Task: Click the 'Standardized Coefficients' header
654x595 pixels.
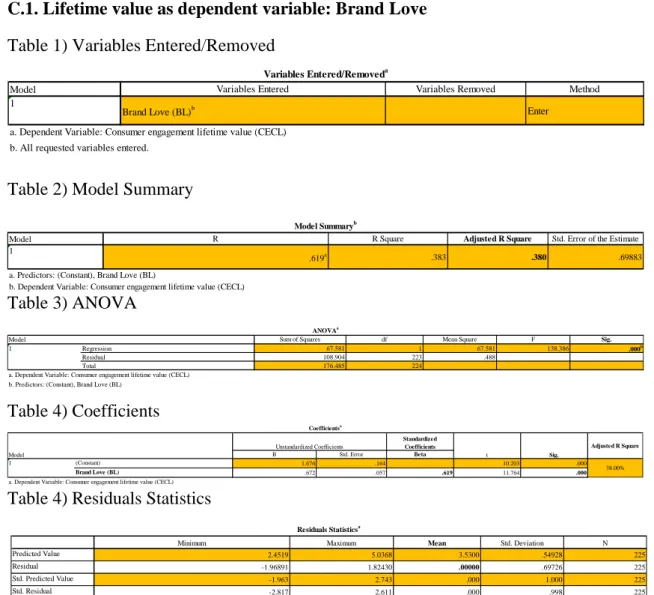Action: 420,443
